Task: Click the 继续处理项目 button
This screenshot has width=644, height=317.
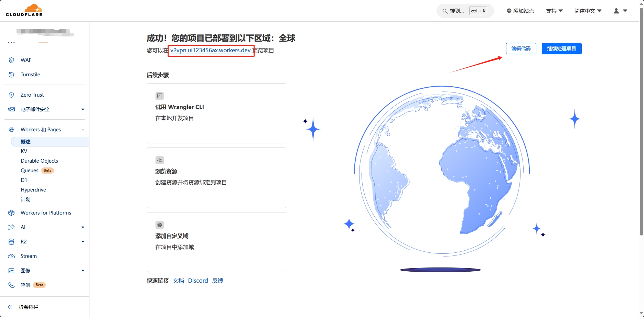Action: point(561,48)
